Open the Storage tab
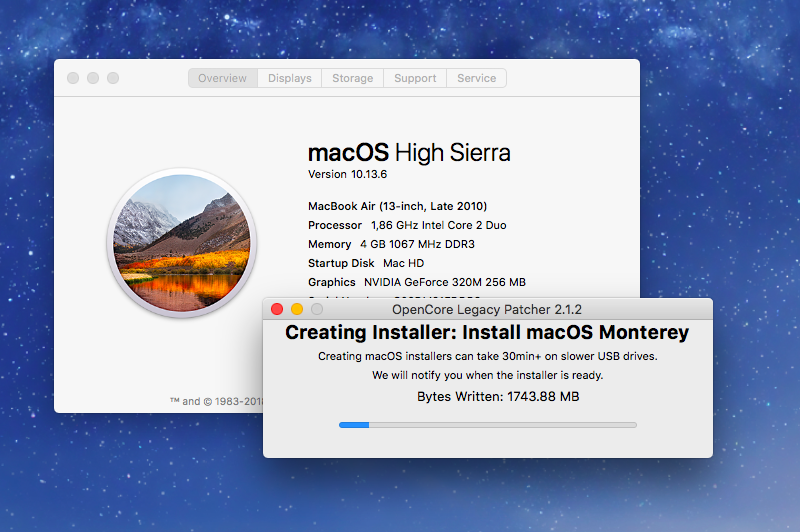 pyautogui.click(x=353, y=78)
